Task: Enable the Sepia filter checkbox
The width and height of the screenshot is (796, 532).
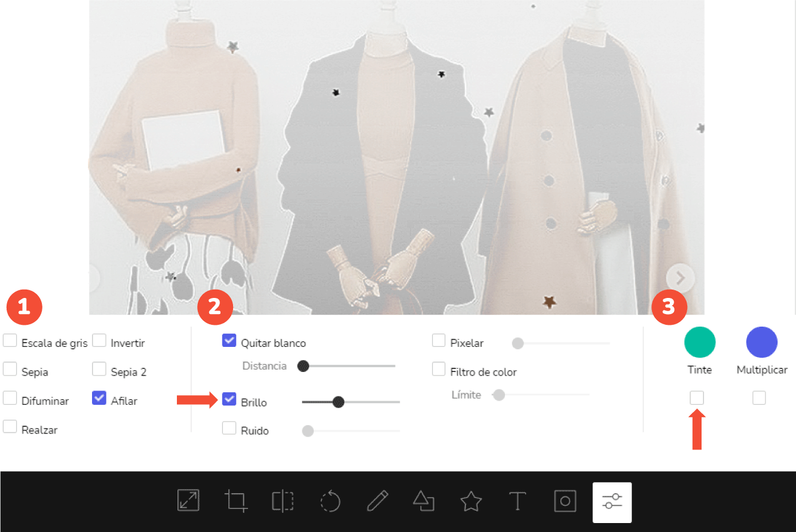Action: [10, 370]
